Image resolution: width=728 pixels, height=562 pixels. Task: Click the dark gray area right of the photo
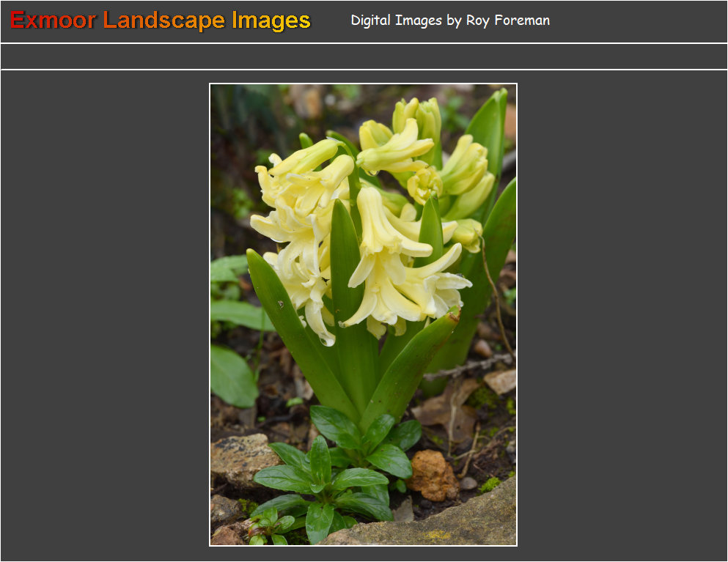623,315
